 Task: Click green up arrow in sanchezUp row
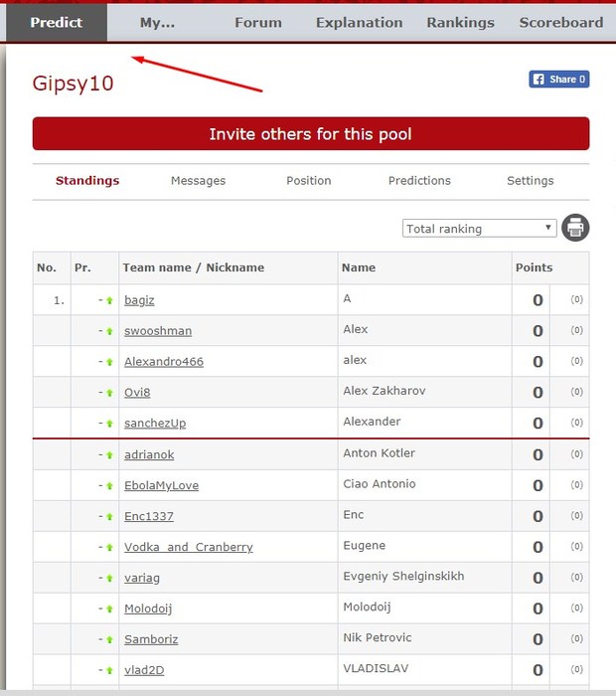point(109,424)
